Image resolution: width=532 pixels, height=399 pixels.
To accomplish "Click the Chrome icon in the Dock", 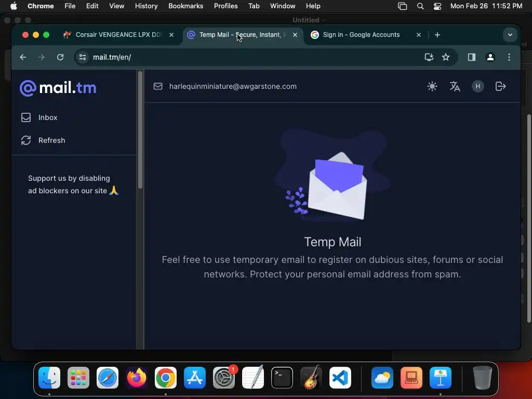I will (x=166, y=377).
